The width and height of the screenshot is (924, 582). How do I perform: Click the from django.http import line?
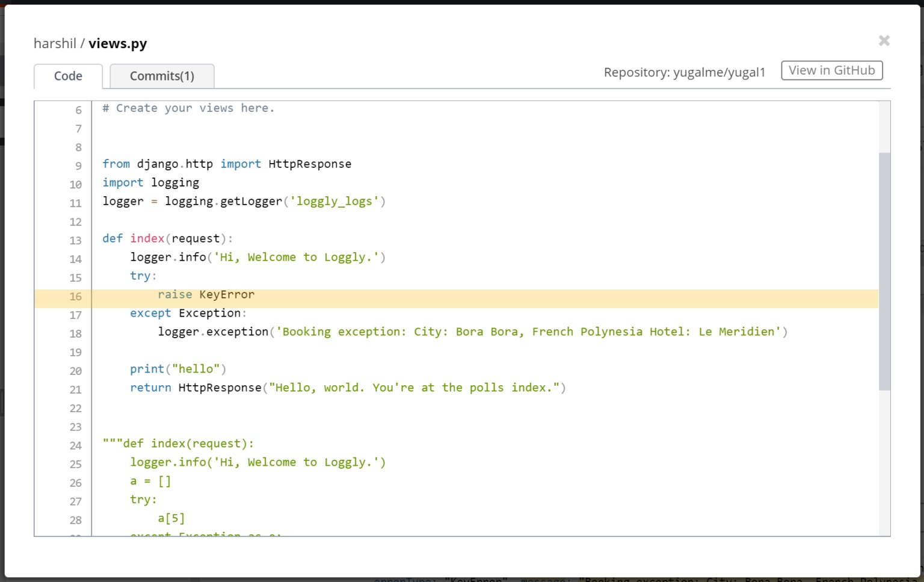[227, 164]
